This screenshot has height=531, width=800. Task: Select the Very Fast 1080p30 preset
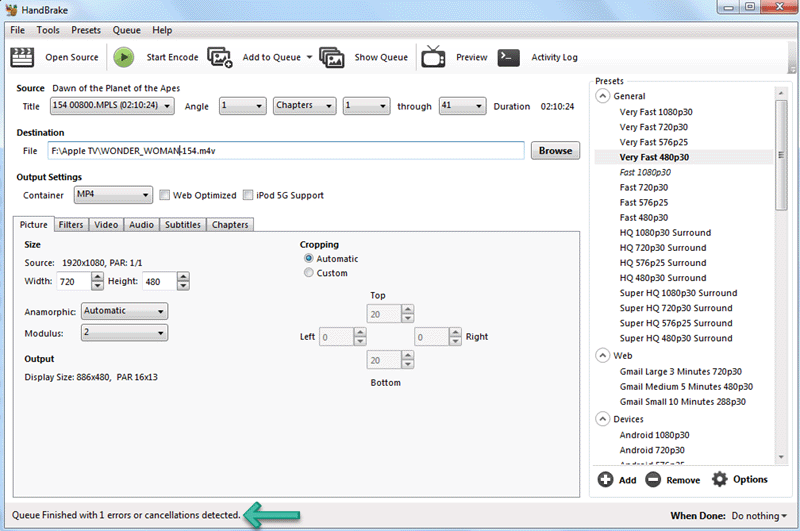(x=656, y=112)
